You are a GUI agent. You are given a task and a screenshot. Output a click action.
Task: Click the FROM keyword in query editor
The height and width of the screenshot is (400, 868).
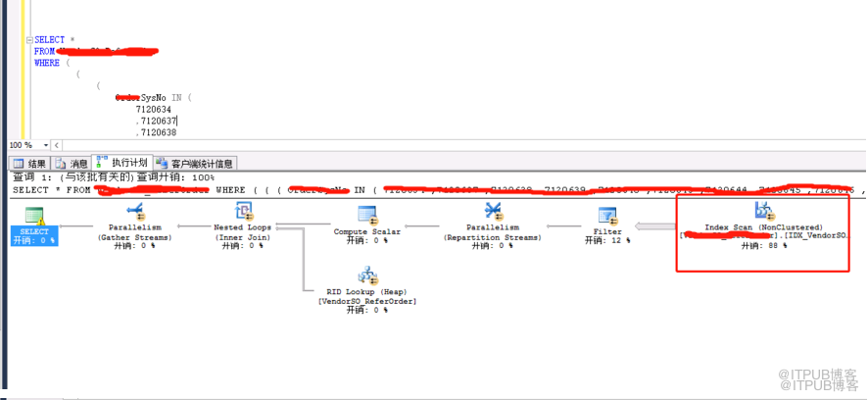[44, 52]
